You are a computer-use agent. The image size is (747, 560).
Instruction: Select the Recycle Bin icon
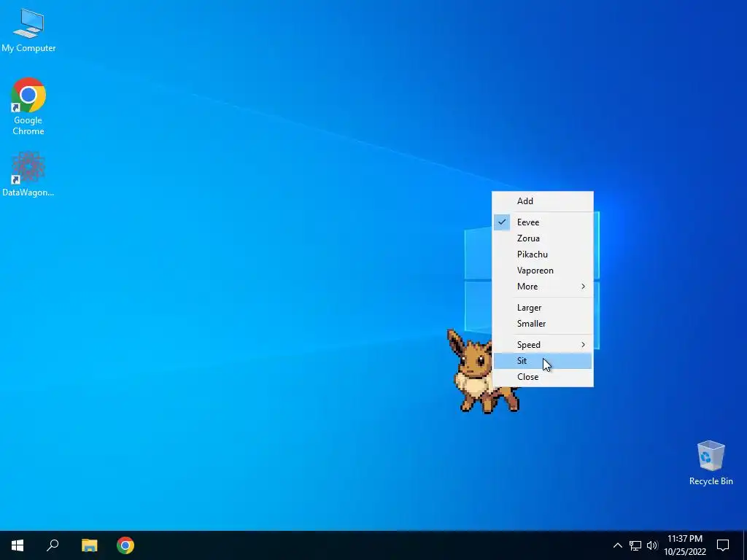pyautogui.click(x=711, y=463)
